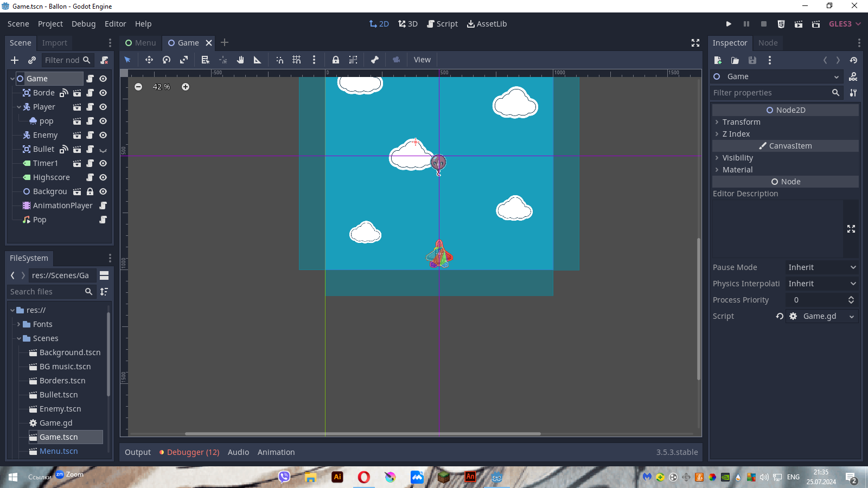
Task: Toggle visibility of the Timer1 node
Action: tap(103, 163)
